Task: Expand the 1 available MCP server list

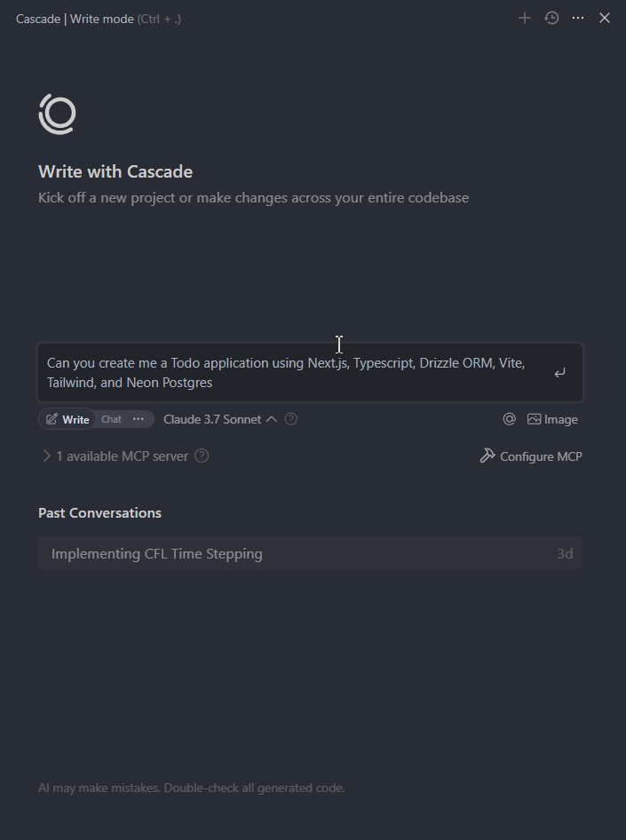Action: [x=115, y=456]
